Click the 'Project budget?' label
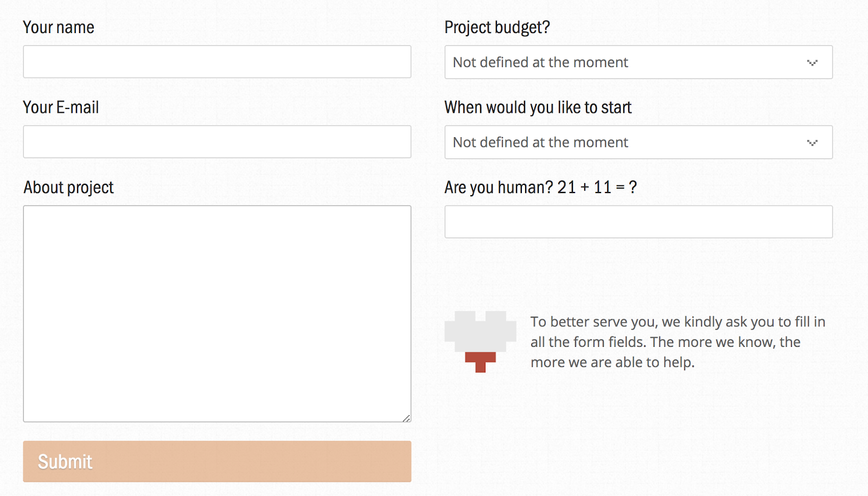 click(x=497, y=28)
